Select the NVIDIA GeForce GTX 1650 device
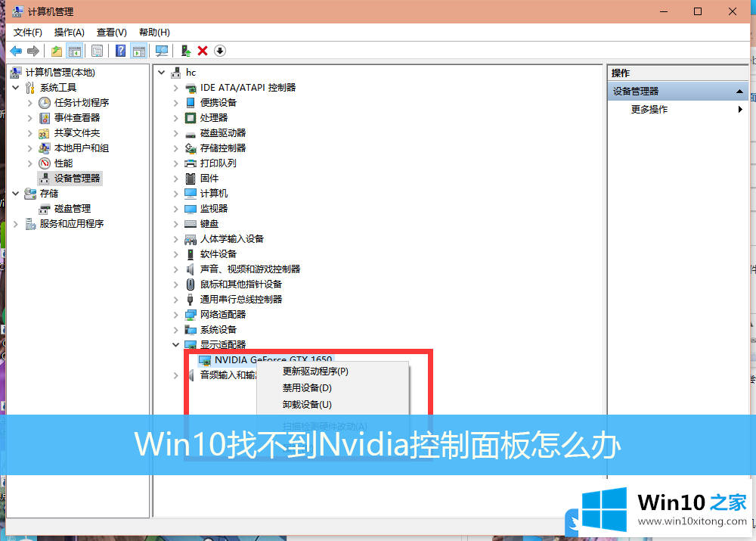This screenshot has height=541, width=756. point(273,359)
